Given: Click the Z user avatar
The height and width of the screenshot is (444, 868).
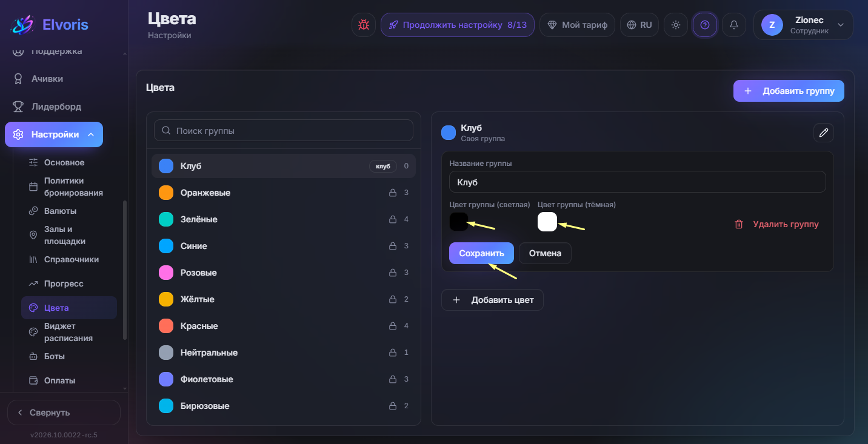Looking at the screenshot, I should [772, 25].
